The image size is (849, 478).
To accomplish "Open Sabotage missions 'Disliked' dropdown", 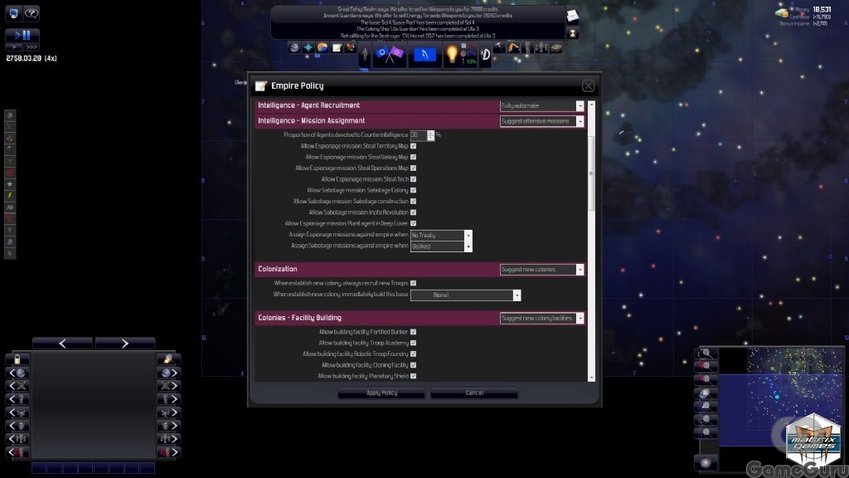I will pyautogui.click(x=441, y=246).
